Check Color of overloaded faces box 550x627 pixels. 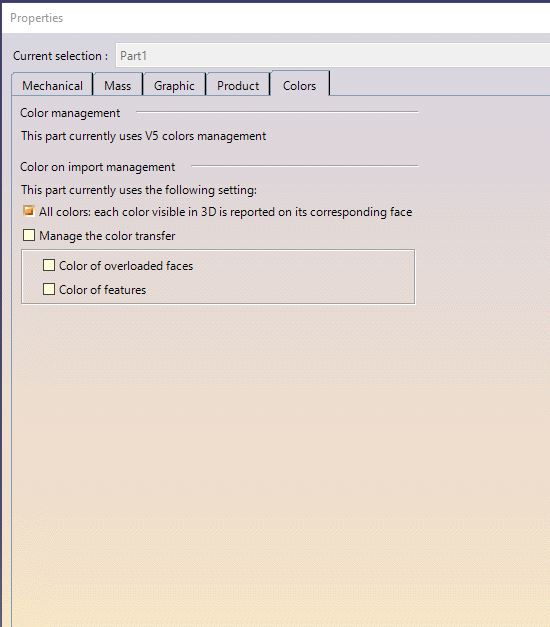[49, 265]
